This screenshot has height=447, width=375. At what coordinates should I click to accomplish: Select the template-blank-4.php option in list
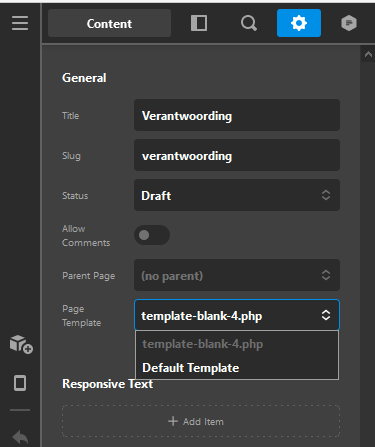click(237, 344)
